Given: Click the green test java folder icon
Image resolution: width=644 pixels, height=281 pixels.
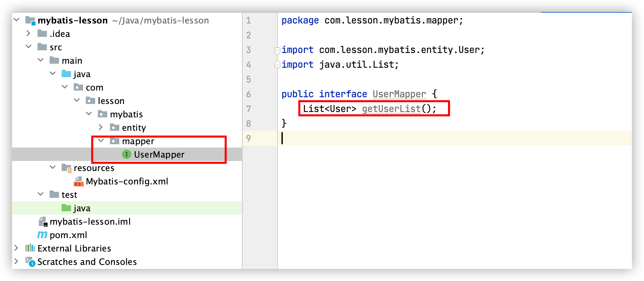Looking at the screenshot, I should pyautogui.click(x=66, y=208).
